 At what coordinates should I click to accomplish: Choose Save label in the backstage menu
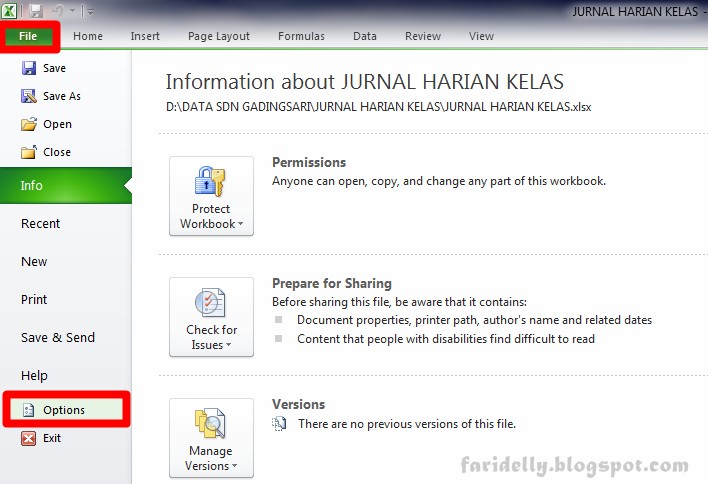tap(54, 68)
